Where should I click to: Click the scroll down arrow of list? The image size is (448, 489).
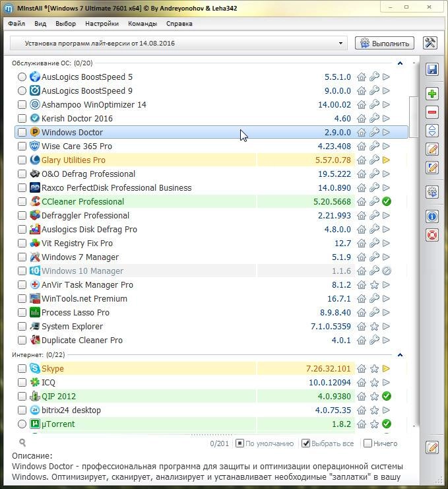pos(414,426)
